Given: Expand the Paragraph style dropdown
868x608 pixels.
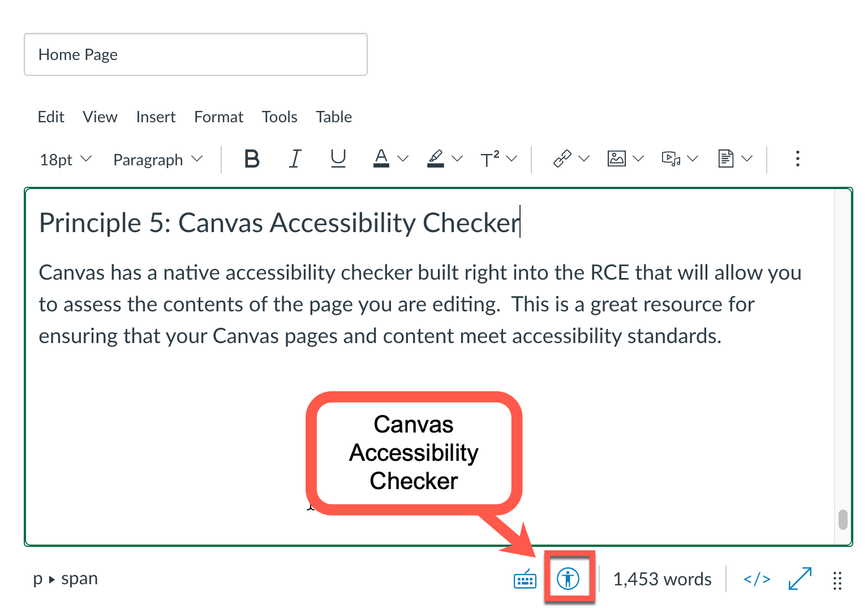Looking at the screenshot, I should [x=157, y=159].
